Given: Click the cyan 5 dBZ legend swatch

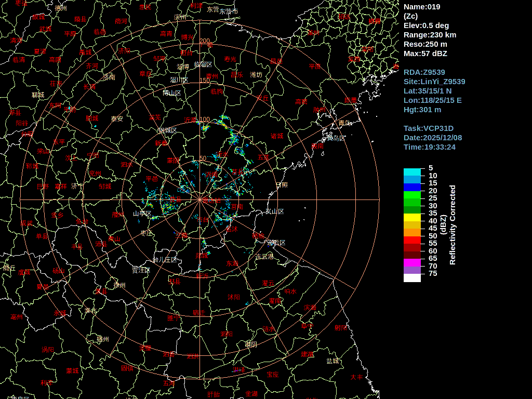Looking at the screenshot, I should (x=412, y=172).
